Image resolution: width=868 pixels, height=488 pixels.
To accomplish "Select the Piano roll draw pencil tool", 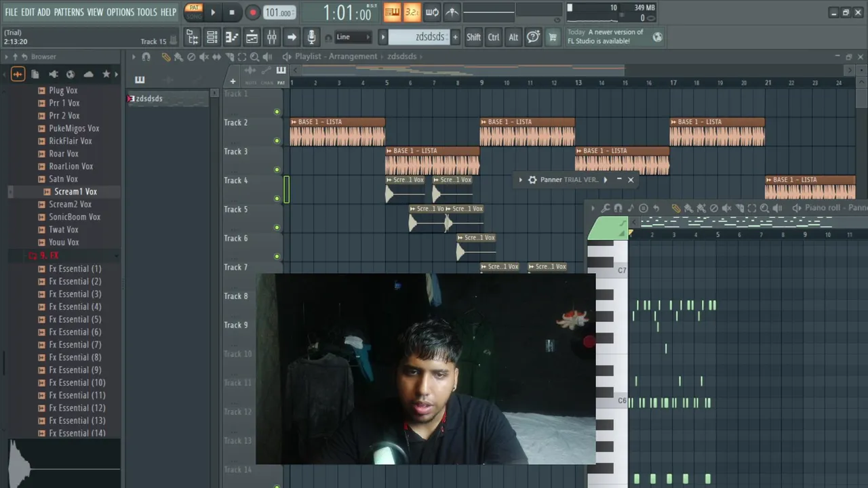I will pos(676,208).
